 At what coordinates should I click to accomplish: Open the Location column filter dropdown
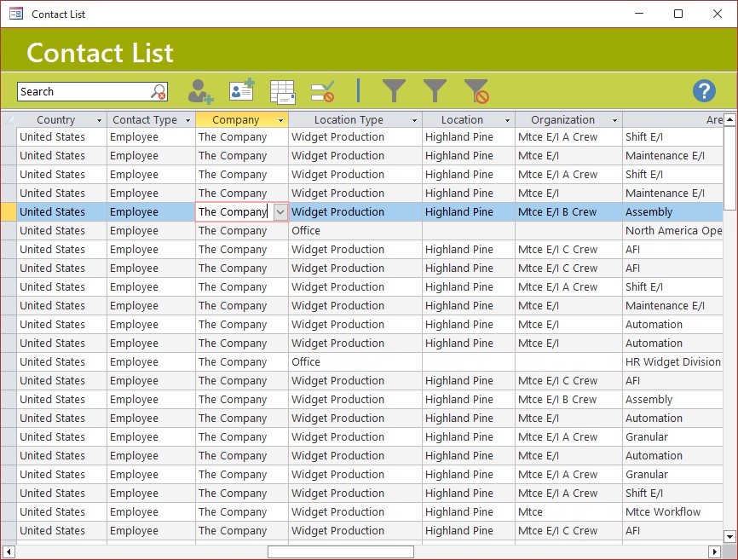[507, 120]
